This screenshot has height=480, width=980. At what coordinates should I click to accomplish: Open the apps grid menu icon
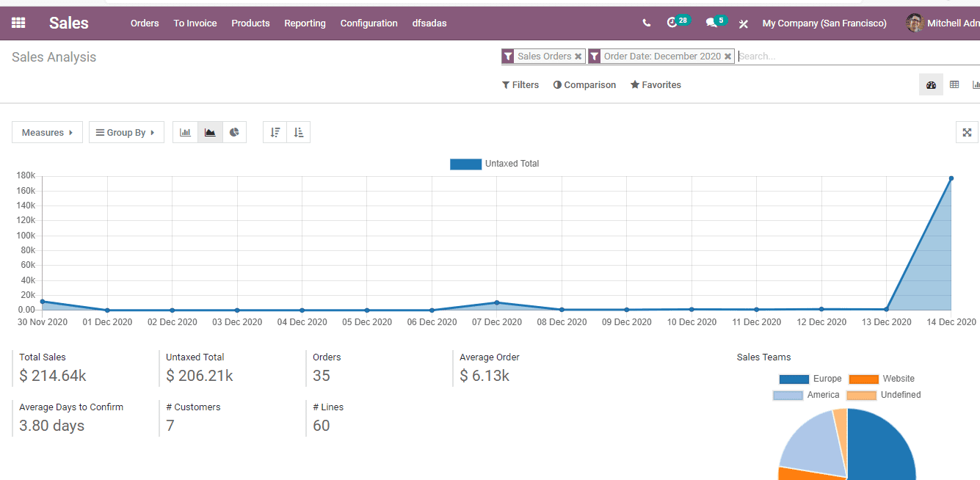click(x=18, y=23)
